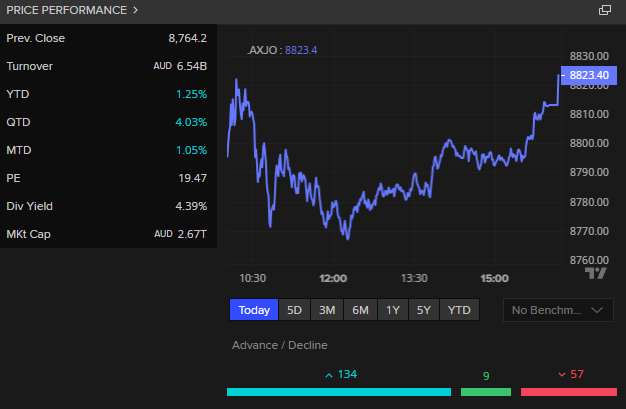Click the green unchanged stocks bar
Viewport: 626px width, 409px height.
pos(486,392)
